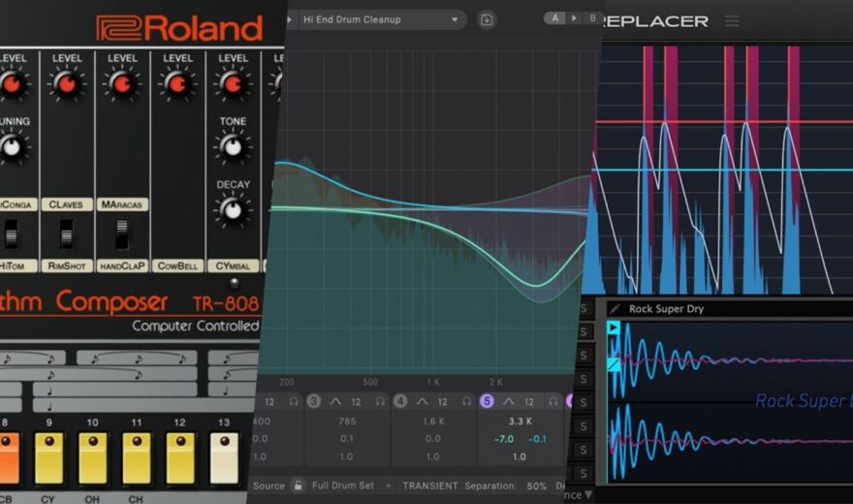The width and height of the screenshot is (853, 504).
Task: Play the Rock Super Dry sample preview
Action: (613, 328)
